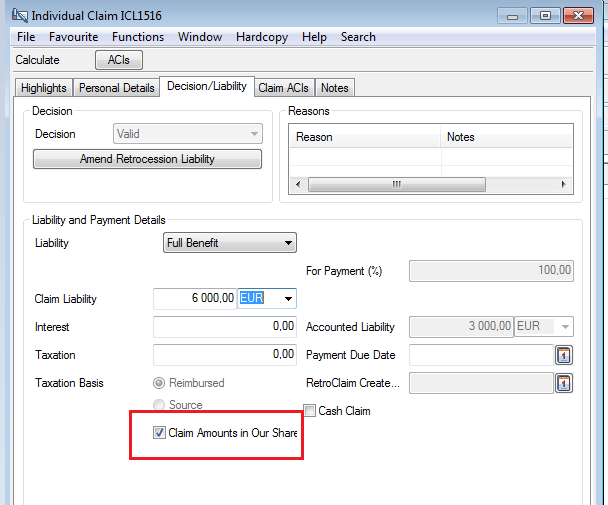Expand the Claim Liability EUR currency dropdown
Image resolution: width=608 pixels, height=505 pixels.
tap(288, 298)
